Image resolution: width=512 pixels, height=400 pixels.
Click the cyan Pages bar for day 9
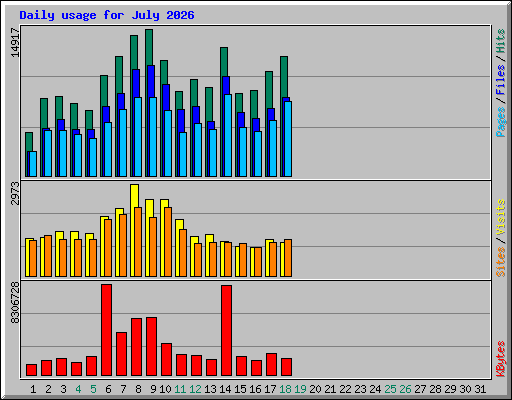click(x=153, y=137)
